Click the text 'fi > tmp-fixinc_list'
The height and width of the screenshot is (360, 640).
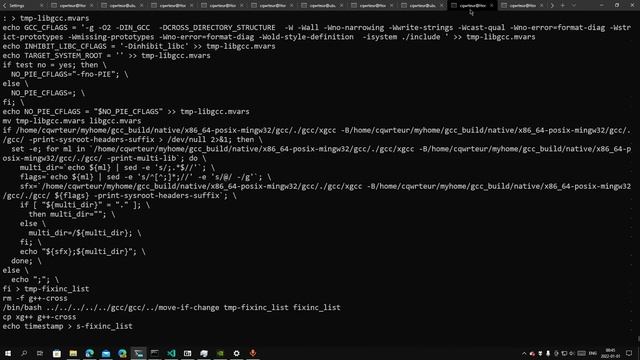[x=46, y=289]
